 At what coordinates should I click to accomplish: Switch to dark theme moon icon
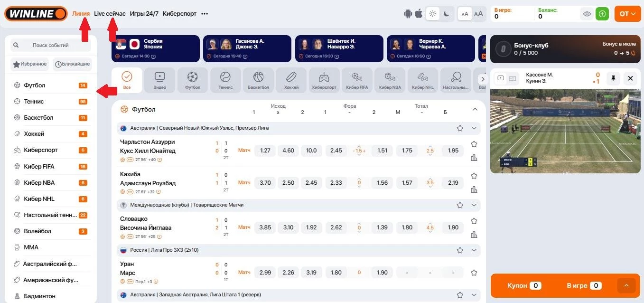tap(446, 14)
